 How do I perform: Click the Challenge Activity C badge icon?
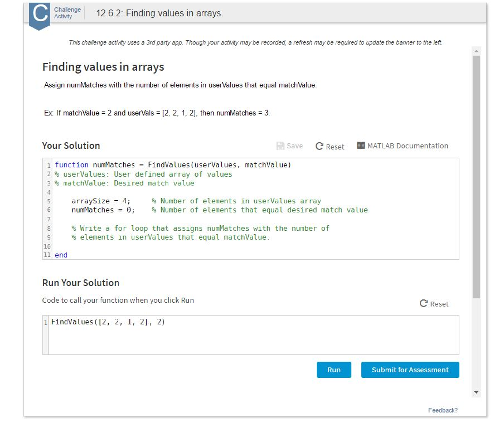point(39,15)
